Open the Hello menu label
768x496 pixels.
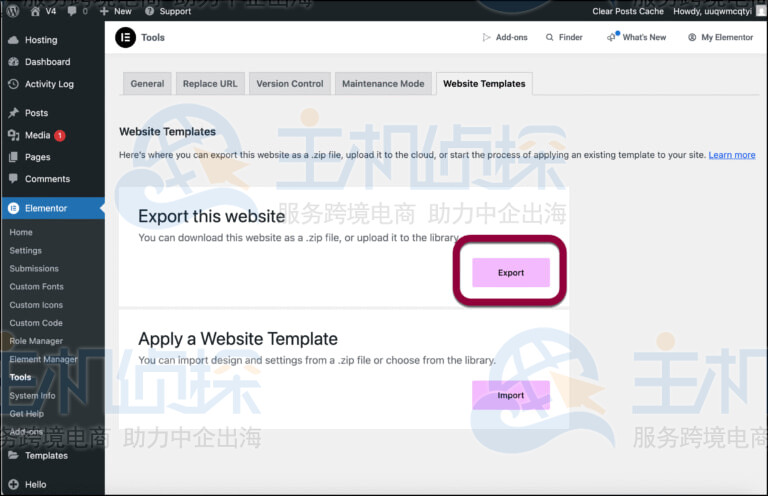36,484
